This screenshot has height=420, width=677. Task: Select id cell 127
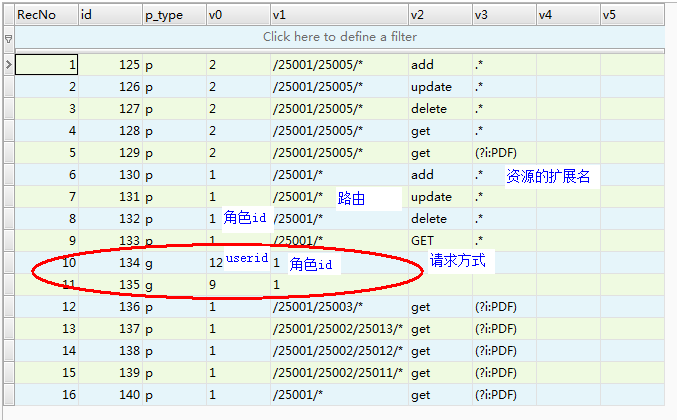pos(111,109)
